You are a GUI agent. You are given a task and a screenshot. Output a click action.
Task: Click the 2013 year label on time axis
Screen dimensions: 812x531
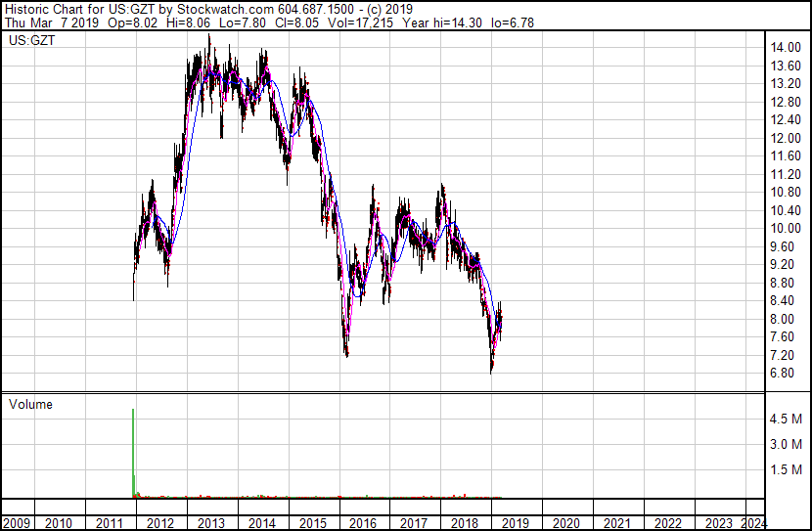point(210,523)
